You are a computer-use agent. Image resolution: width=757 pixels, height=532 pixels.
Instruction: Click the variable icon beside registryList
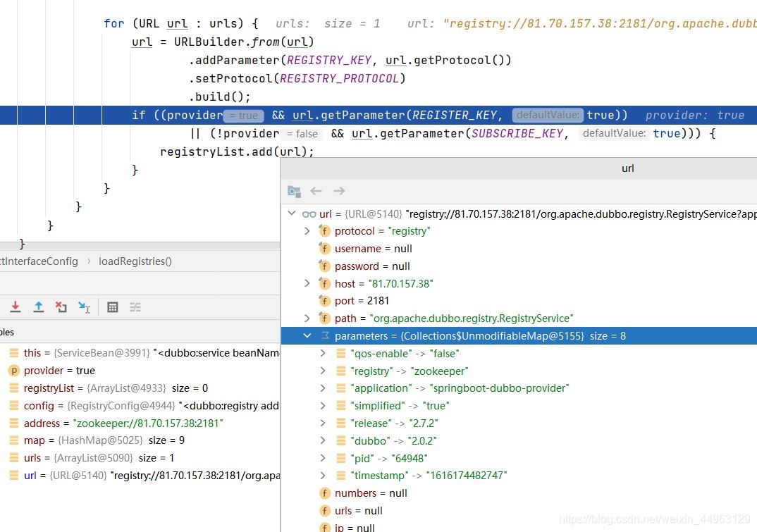pos(14,388)
